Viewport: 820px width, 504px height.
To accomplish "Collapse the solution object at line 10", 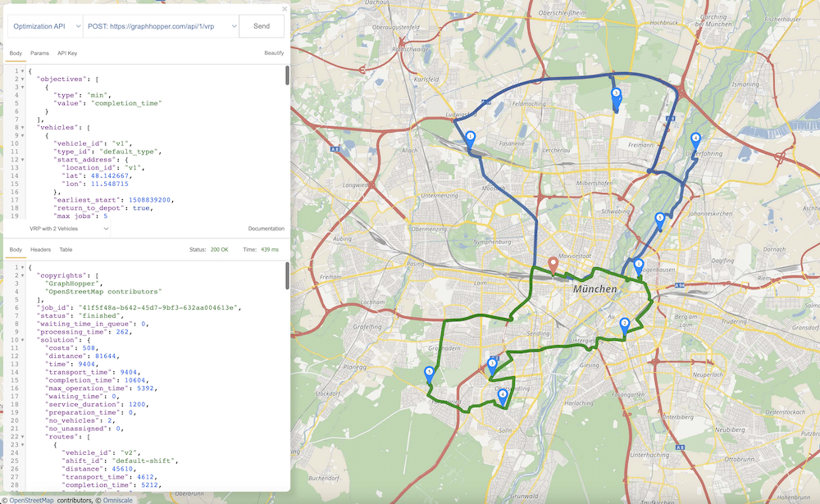I will (x=22, y=340).
